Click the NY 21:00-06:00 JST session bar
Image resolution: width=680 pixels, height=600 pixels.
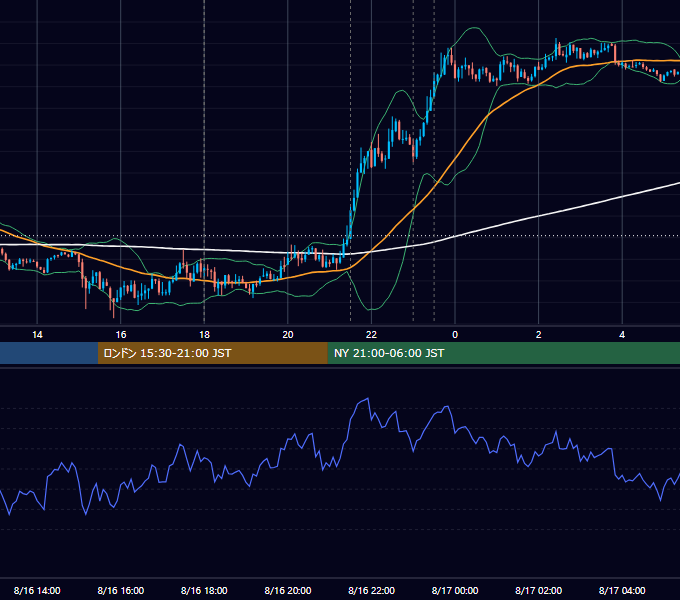point(503,353)
